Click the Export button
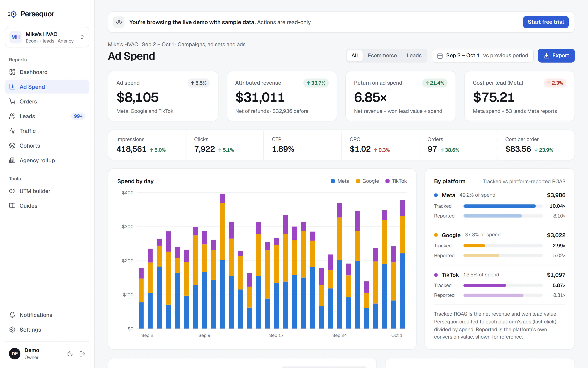588x368 pixels. point(556,55)
